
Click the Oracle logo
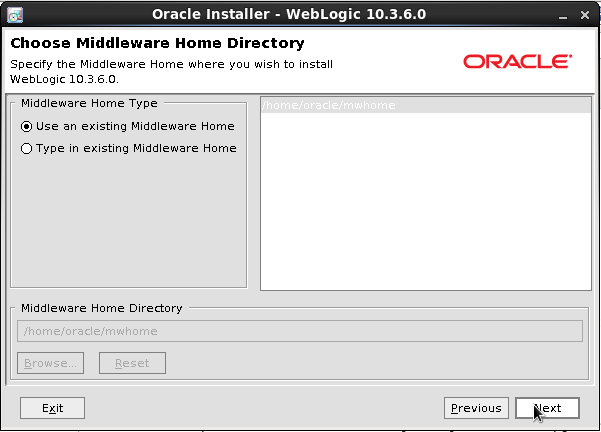point(517,61)
